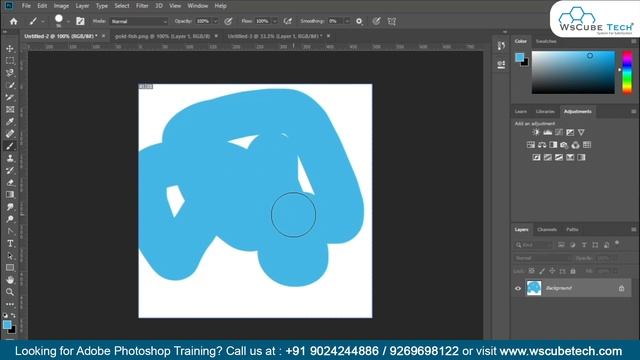Select the Gradient tool

point(10,195)
